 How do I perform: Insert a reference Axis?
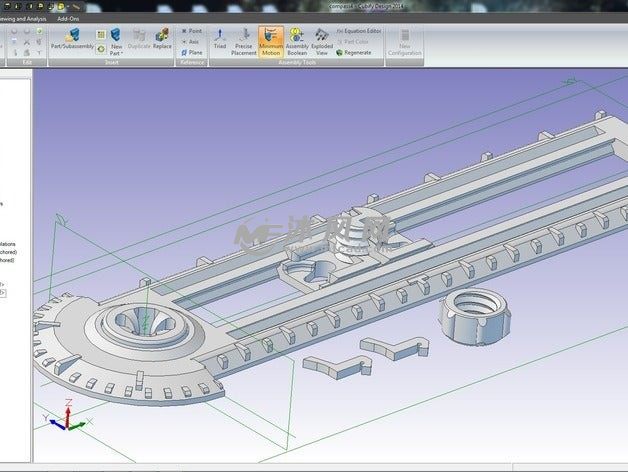pos(191,42)
